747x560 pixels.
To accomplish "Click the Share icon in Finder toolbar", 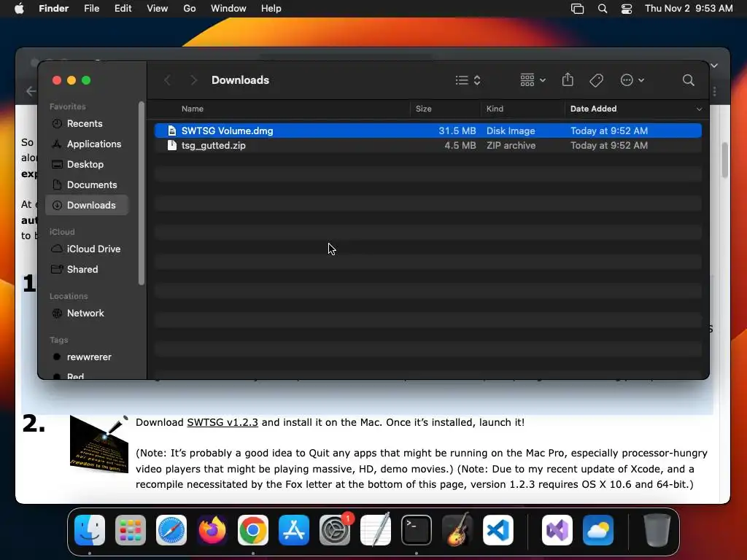I will pyautogui.click(x=568, y=79).
